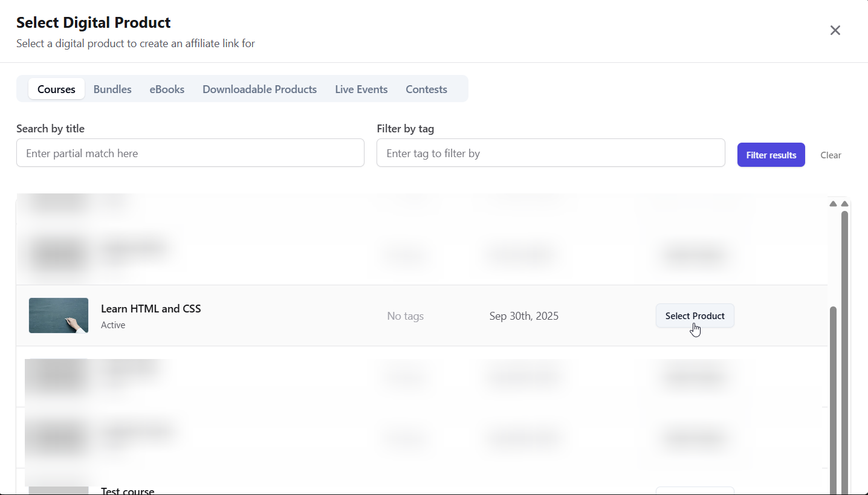The image size is (868, 495).
Task: Click the Learn HTML and CSS thumbnail
Action: pos(59,315)
